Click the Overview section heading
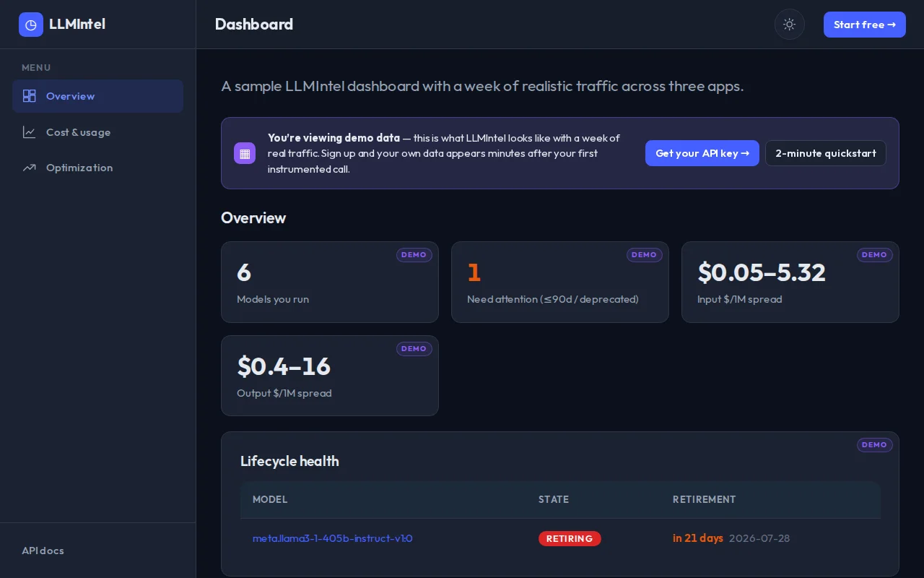The width and height of the screenshot is (924, 578). (253, 217)
